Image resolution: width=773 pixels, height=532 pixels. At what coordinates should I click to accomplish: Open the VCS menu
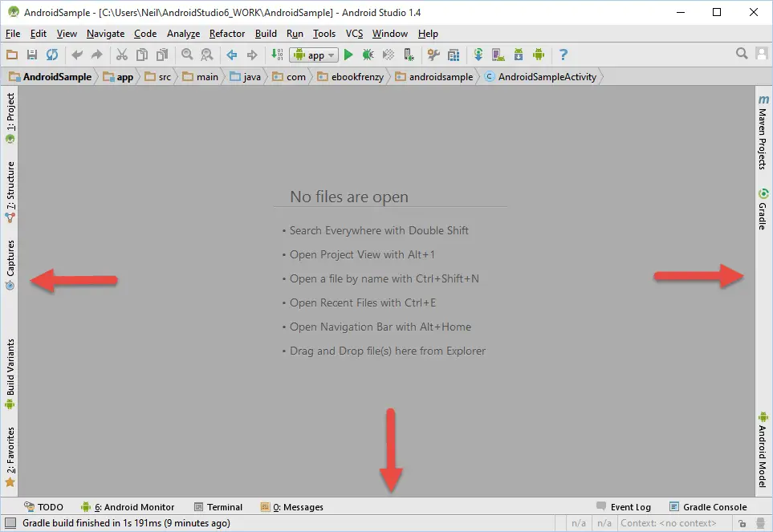[x=354, y=34]
